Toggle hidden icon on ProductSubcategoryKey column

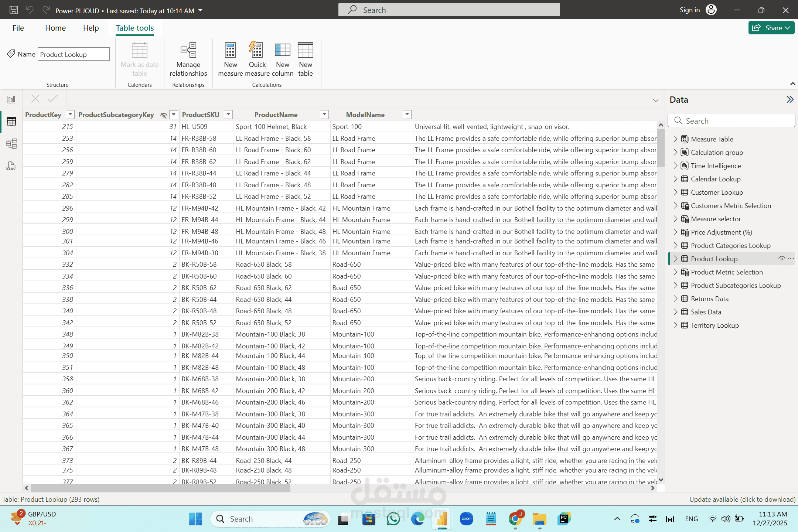(x=164, y=115)
